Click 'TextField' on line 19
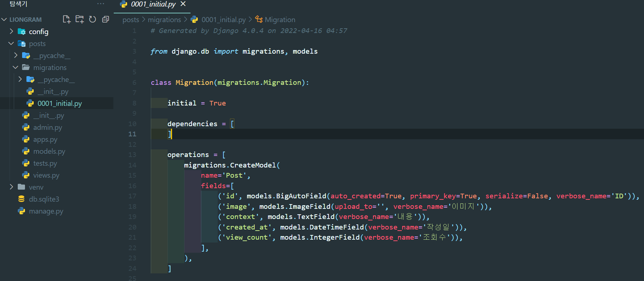Screen dimensions: 644x281 (x=315, y=217)
